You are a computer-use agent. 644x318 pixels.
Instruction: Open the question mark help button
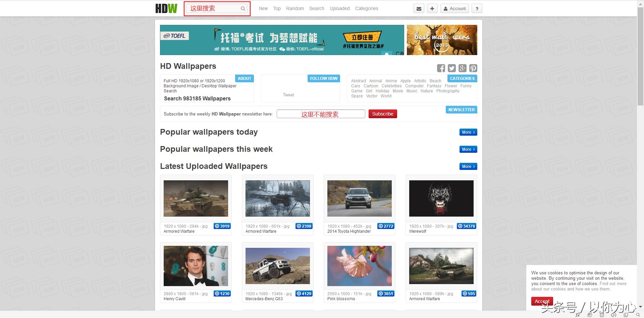click(477, 9)
